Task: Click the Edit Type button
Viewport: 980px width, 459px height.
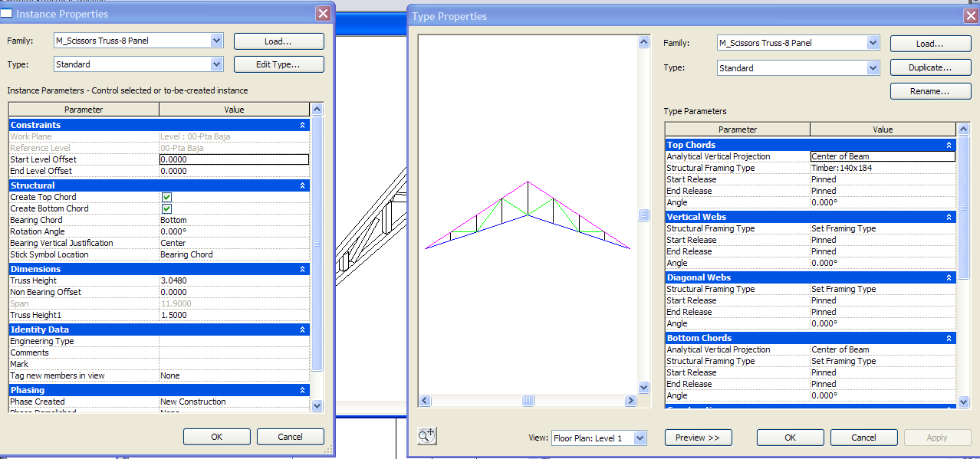Action: click(x=278, y=64)
